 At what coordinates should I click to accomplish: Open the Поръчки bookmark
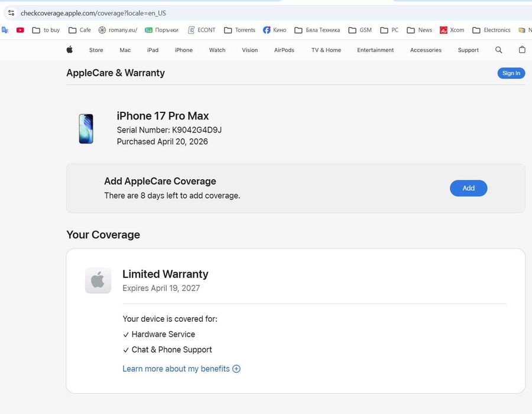click(161, 30)
